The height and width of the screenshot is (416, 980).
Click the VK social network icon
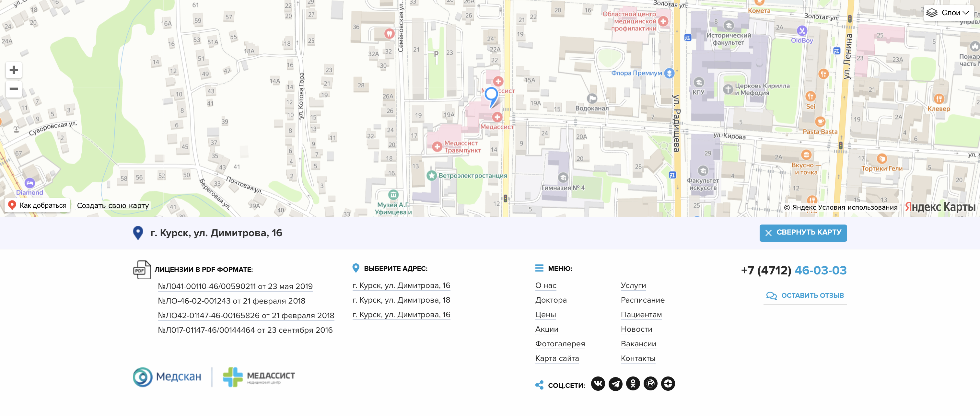tap(599, 384)
